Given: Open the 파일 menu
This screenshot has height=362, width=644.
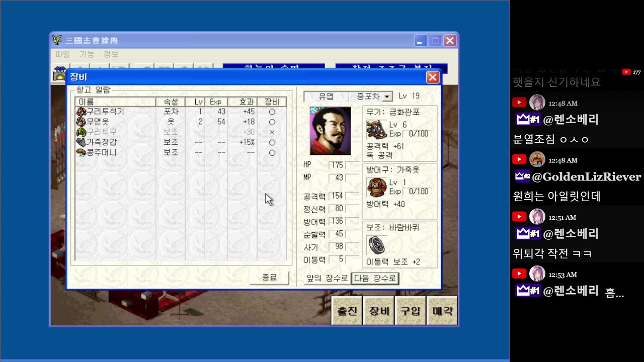Looking at the screenshot, I should [62, 54].
